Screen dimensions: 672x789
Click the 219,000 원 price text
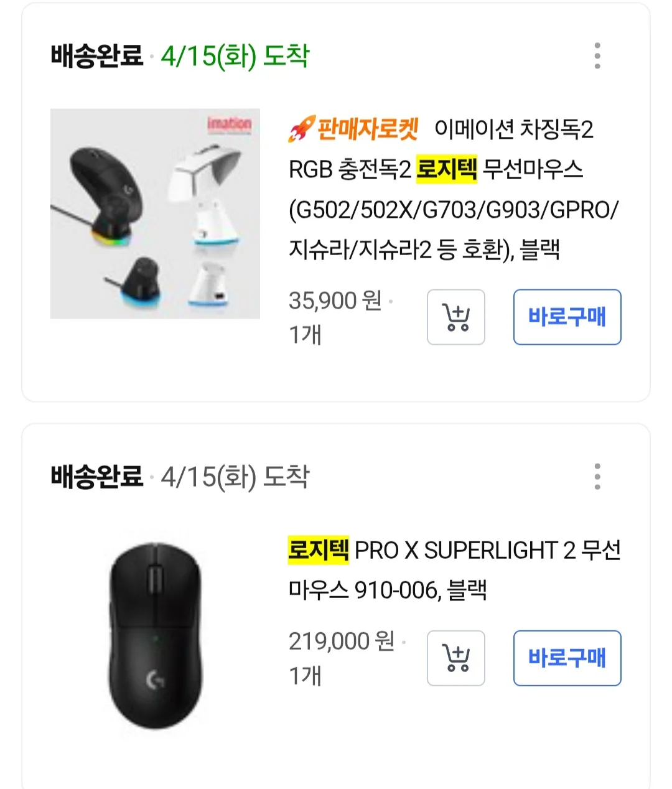tap(342, 641)
